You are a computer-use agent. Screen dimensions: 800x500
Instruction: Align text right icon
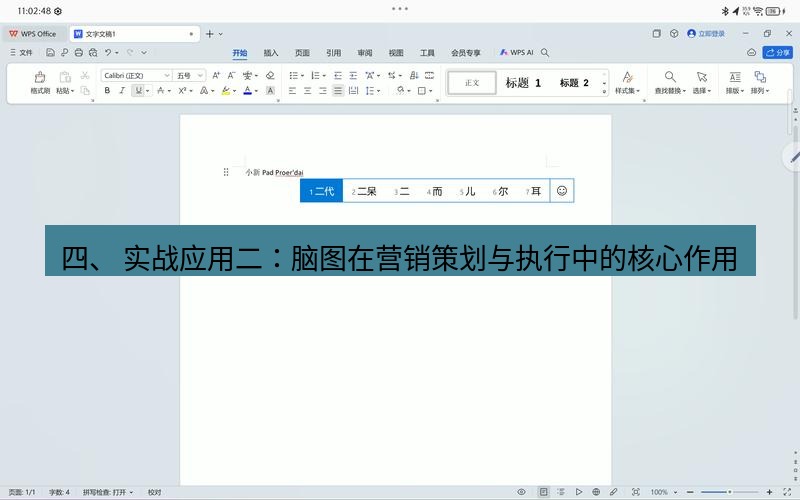point(323,91)
